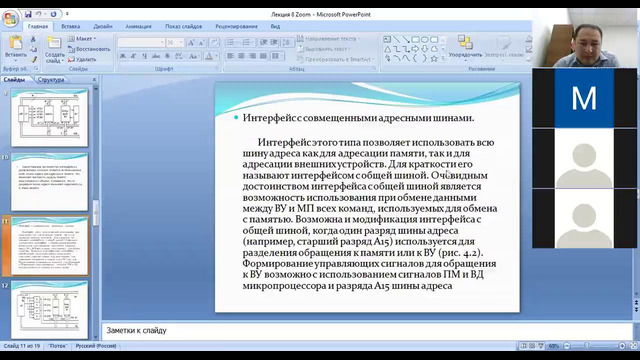Image resolution: width=640 pixels, height=360 pixels.
Task: Decrease the font size
Action: [x=201, y=42]
